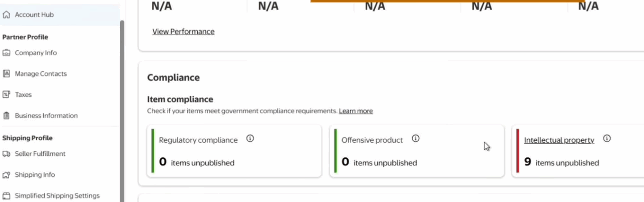Image resolution: width=644 pixels, height=202 pixels.
Task: Click the Seller Fulfillment truck icon
Action: coord(7,154)
